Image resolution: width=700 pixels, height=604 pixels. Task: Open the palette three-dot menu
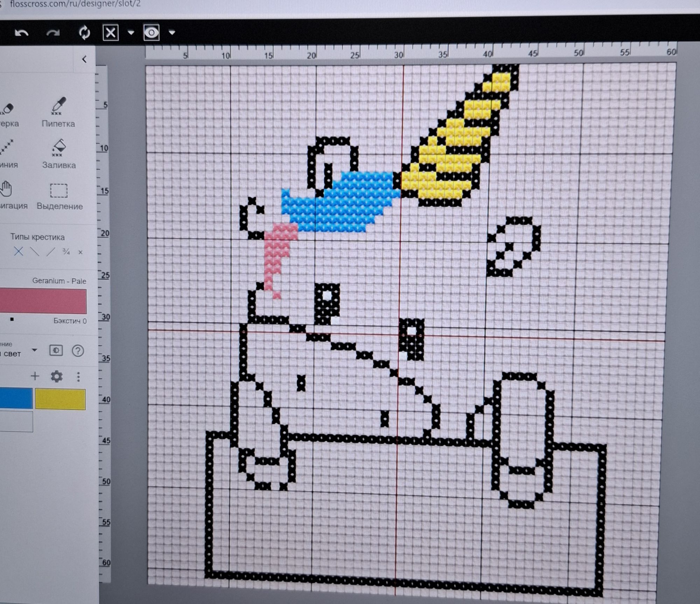[x=78, y=377]
